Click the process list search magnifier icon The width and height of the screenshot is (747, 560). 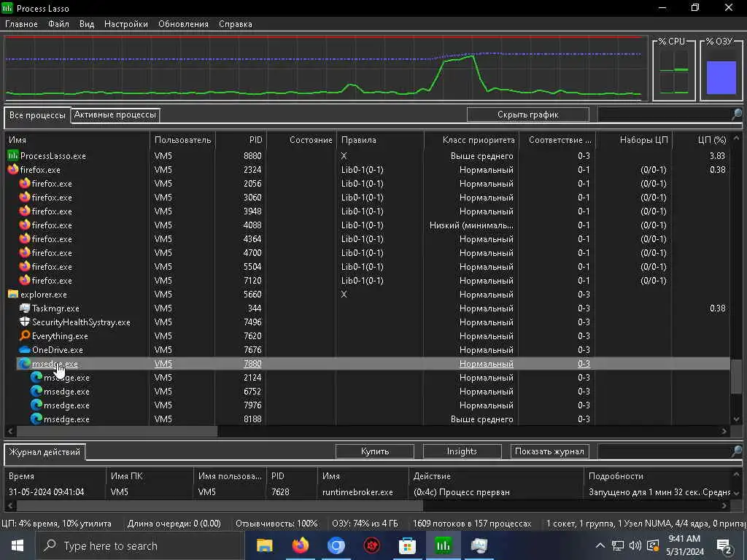point(737,114)
